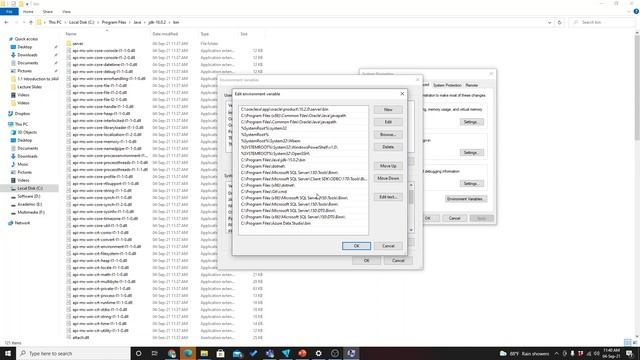
Task: Select Network in navigation pane
Action: 22,223
